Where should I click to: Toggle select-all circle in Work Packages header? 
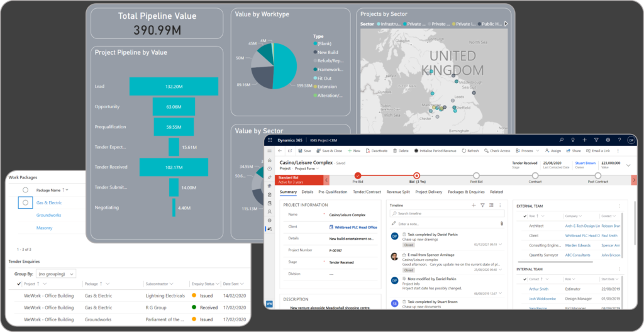[25, 190]
